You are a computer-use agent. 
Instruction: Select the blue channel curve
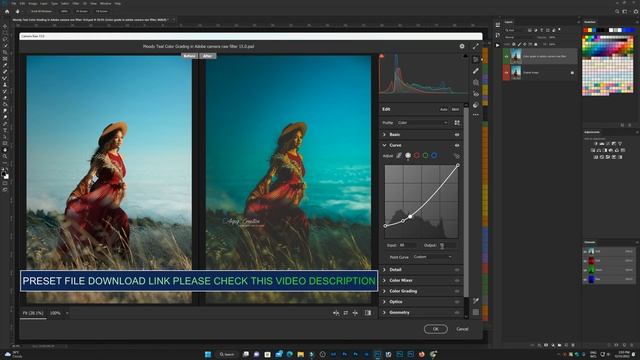tap(434, 156)
